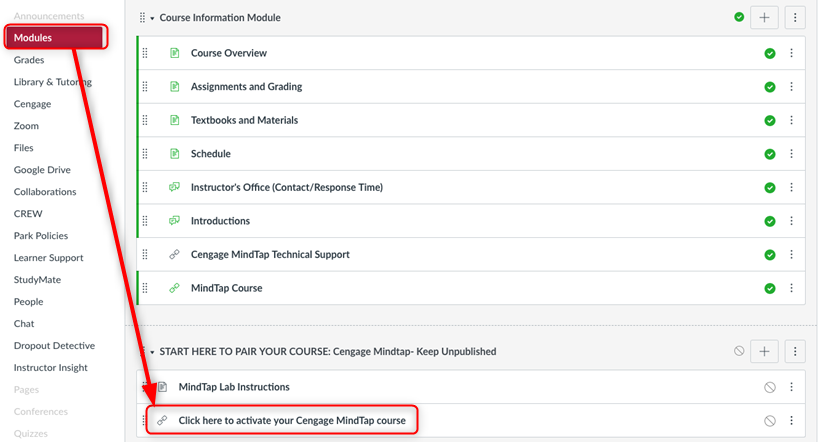
Task: Open the Instructor Insight link
Action: point(51,368)
